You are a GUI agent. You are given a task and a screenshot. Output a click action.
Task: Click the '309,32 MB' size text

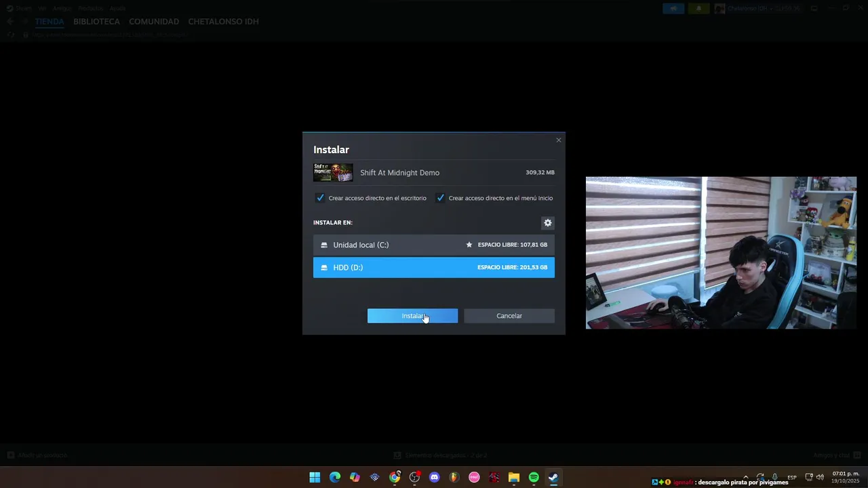point(540,173)
